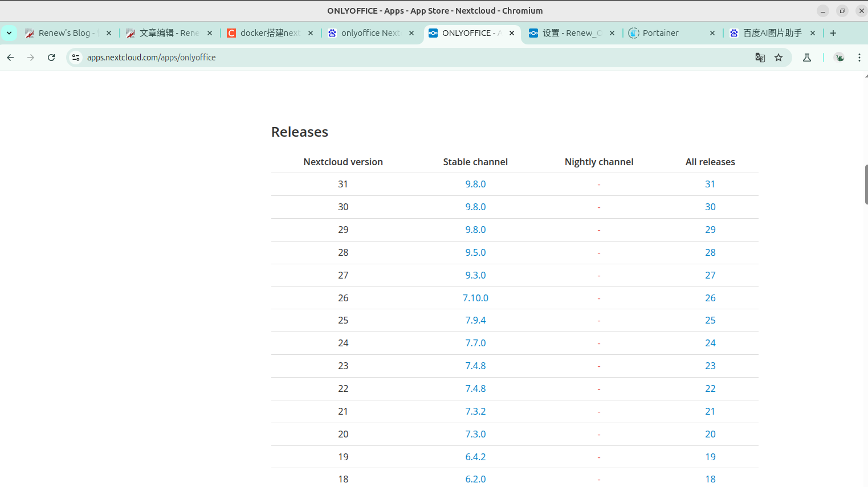
Task: Click the page vertical scrollbar thumb
Action: coord(866,184)
